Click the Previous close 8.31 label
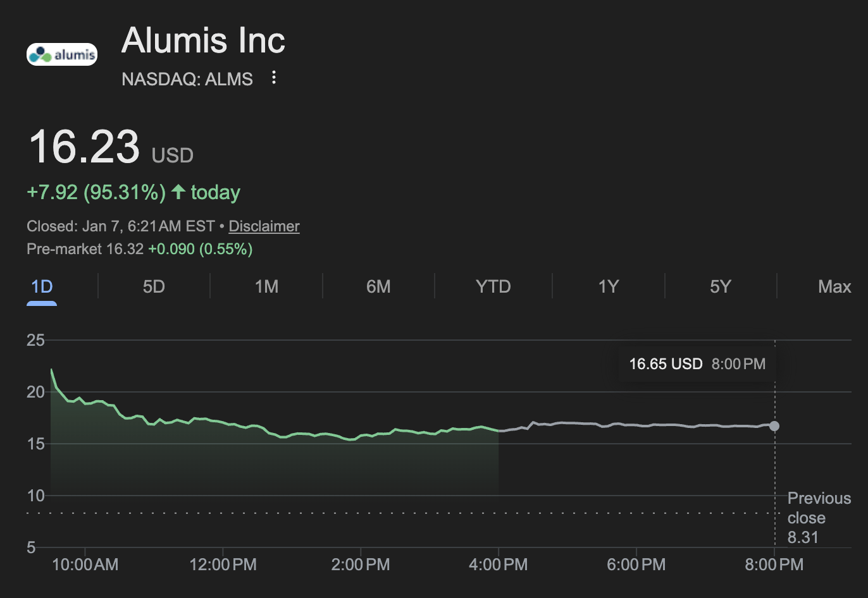868x598 pixels. point(819,518)
